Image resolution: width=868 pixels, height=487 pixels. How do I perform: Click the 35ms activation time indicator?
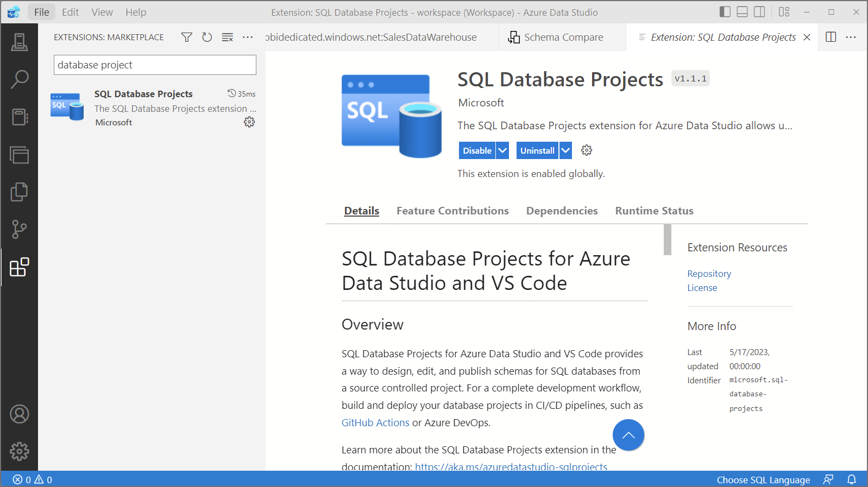click(x=242, y=94)
